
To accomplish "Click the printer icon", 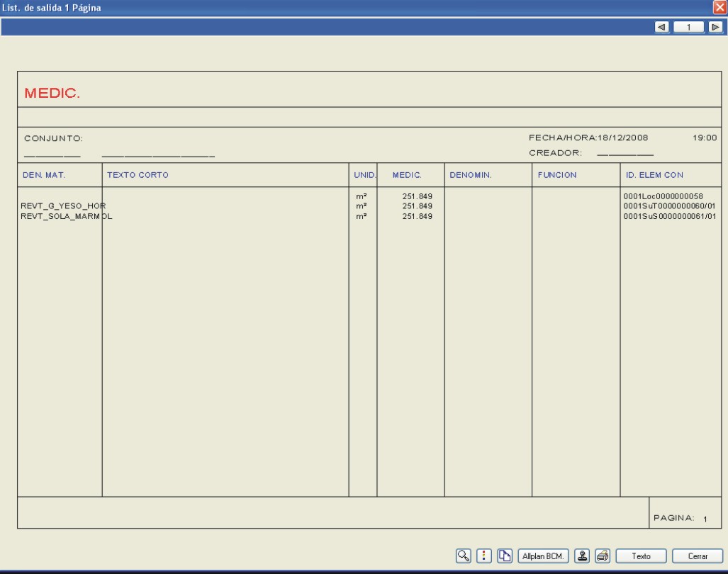I will tap(603, 556).
